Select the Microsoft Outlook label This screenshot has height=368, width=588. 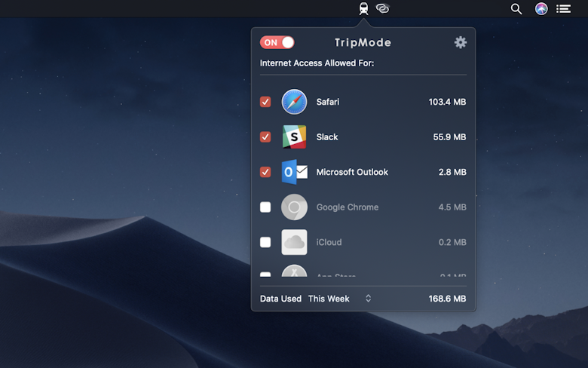pyautogui.click(x=352, y=172)
